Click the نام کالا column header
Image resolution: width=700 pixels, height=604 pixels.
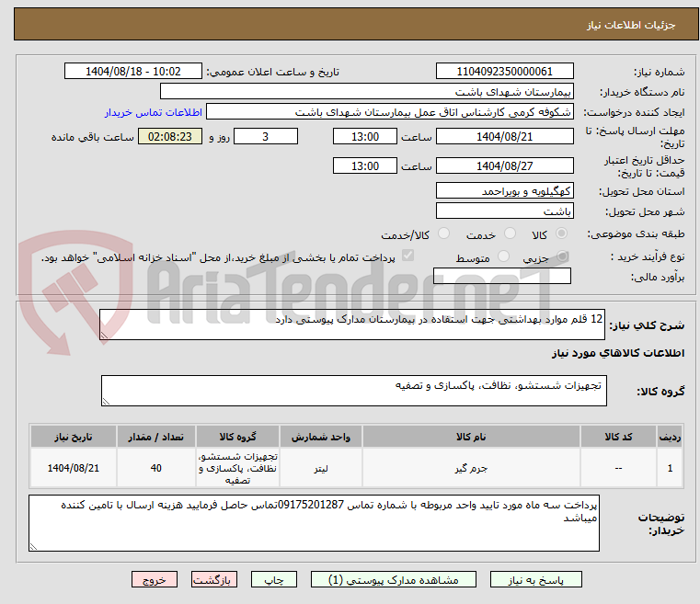click(x=471, y=437)
